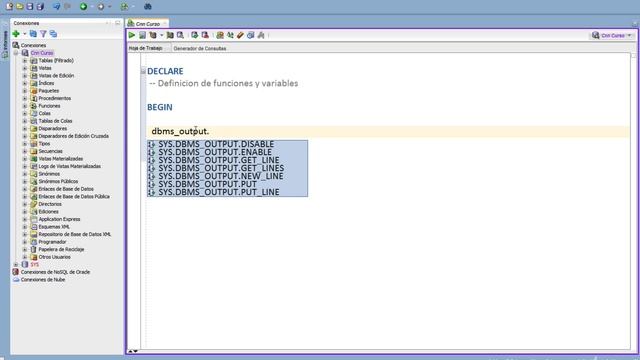This screenshot has height=360, width=640.
Task: Click the gray Forward navigation button
Action: pos(101,7)
